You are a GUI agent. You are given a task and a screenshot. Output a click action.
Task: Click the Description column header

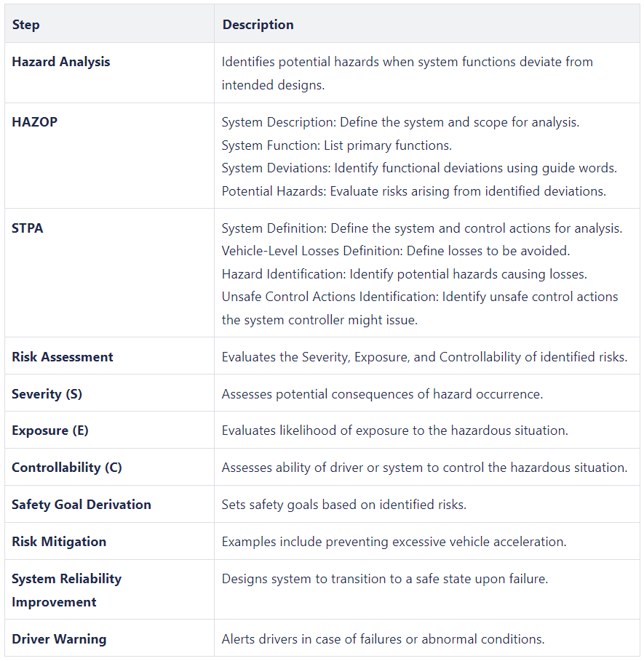coord(258,25)
